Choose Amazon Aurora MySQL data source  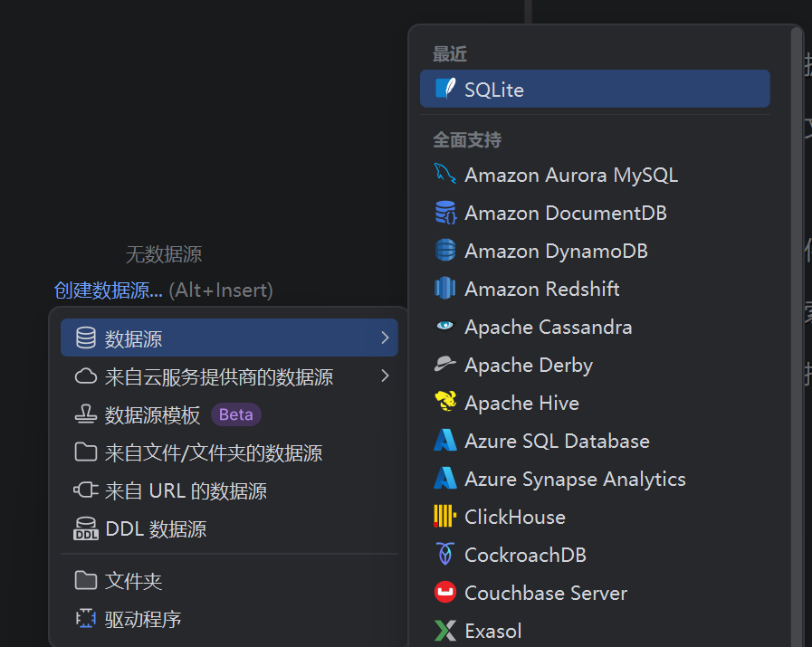click(595, 175)
